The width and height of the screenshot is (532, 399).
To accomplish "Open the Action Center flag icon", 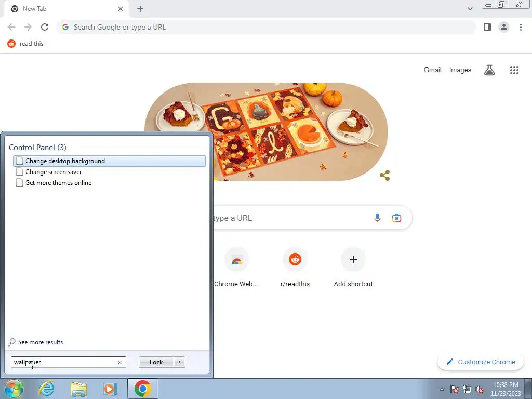I will click(x=454, y=389).
